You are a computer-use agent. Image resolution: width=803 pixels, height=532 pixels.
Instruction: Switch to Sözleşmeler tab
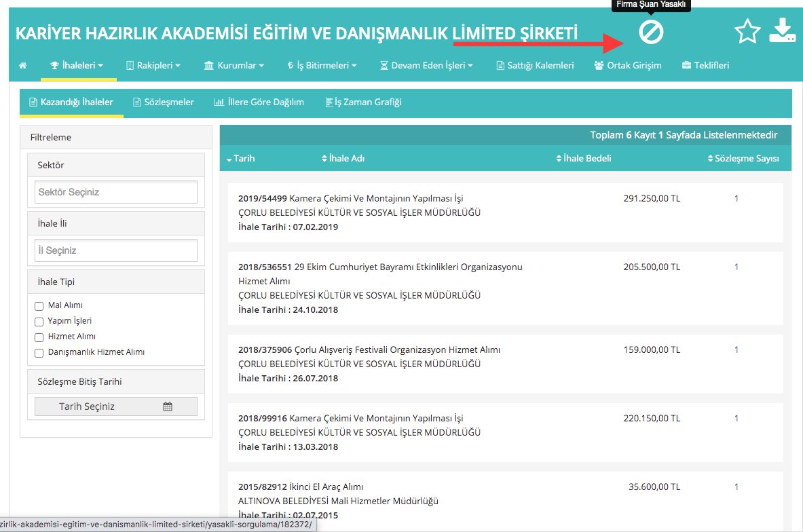pos(164,102)
